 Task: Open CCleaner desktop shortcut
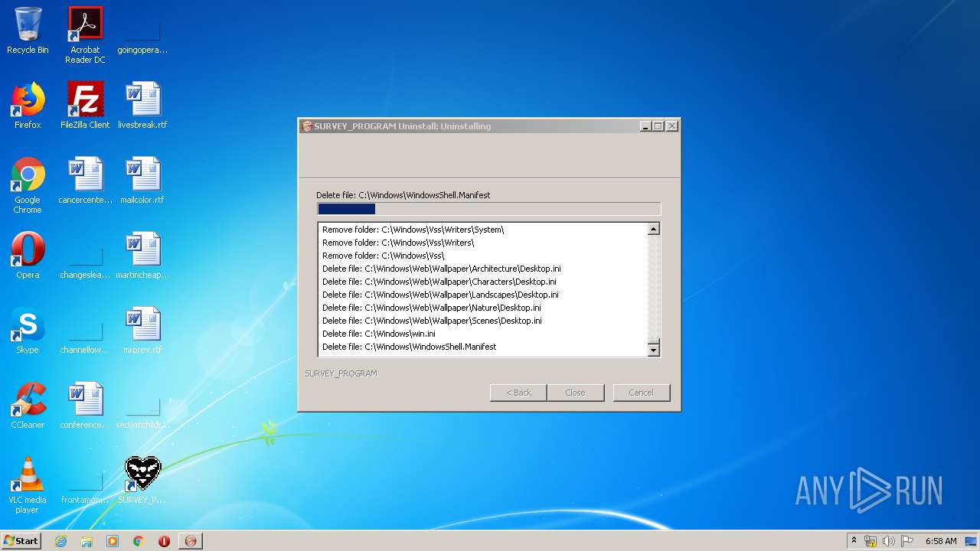pos(28,406)
